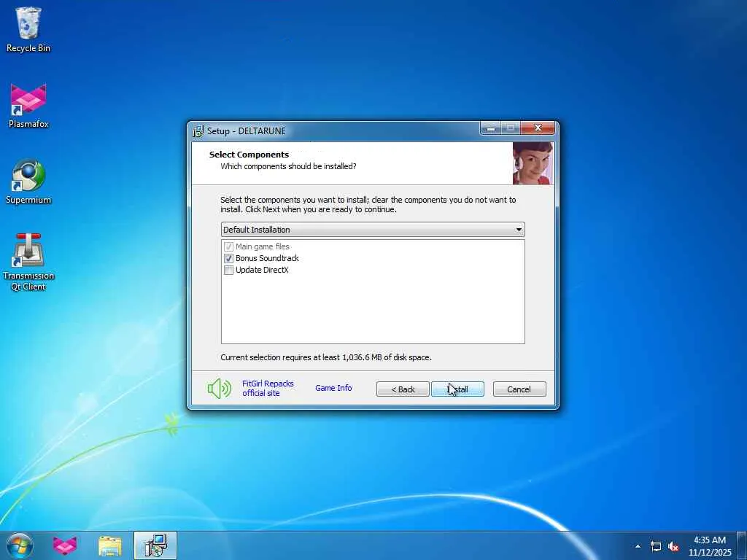Go back with the < Back button

click(403, 389)
